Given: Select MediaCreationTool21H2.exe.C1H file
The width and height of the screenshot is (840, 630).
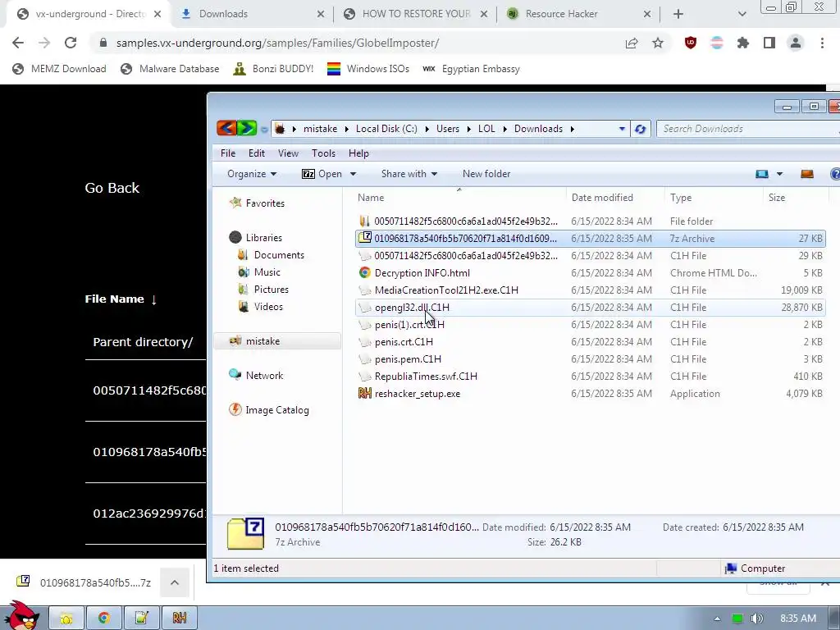Looking at the screenshot, I should [590, 290].
